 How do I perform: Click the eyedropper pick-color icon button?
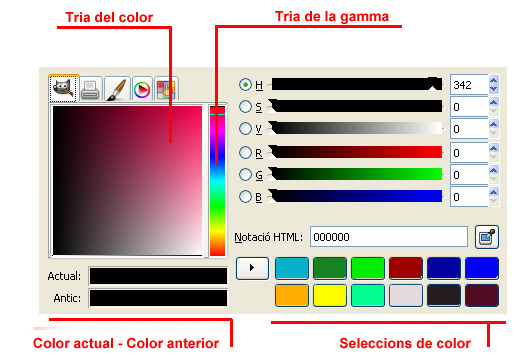click(487, 237)
